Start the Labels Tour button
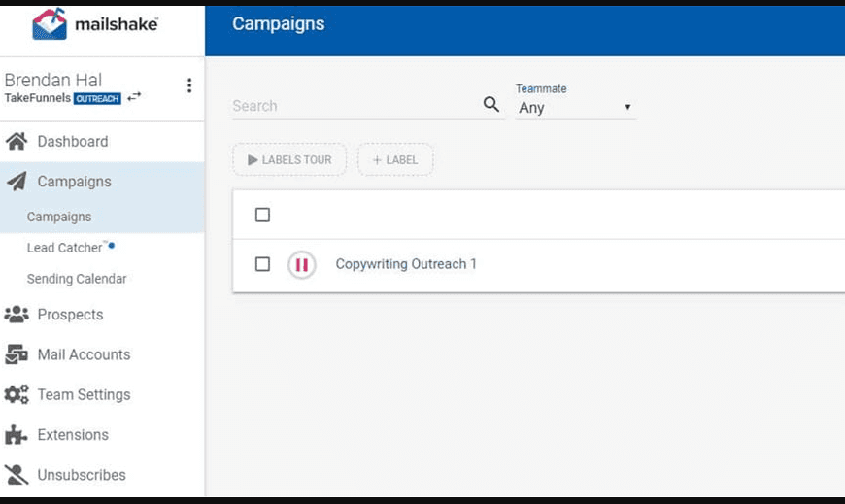This screenshot has width=845, height=504. pos(289,159)
